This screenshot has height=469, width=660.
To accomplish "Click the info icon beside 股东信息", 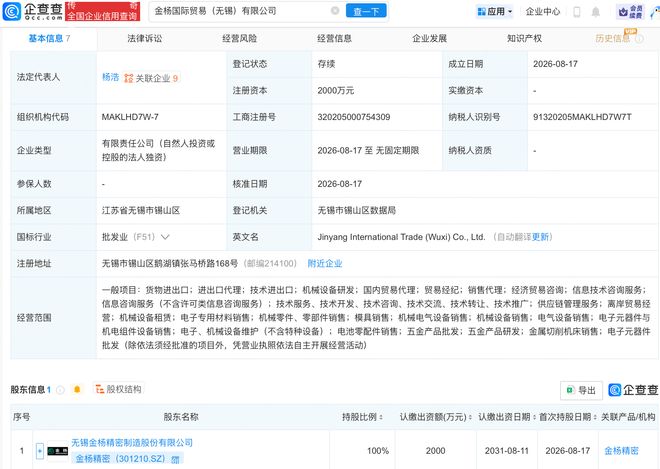I will pos(60,390).
